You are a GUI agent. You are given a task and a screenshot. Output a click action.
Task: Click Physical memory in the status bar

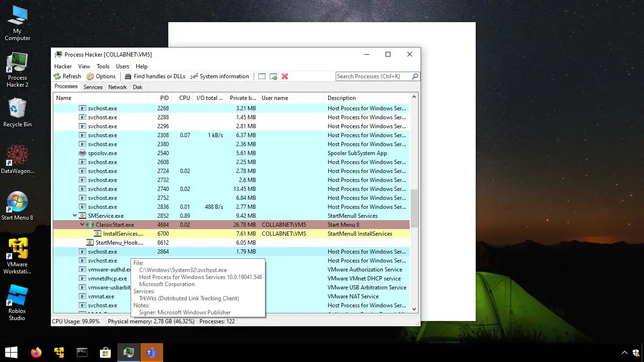tap(151, 321)
